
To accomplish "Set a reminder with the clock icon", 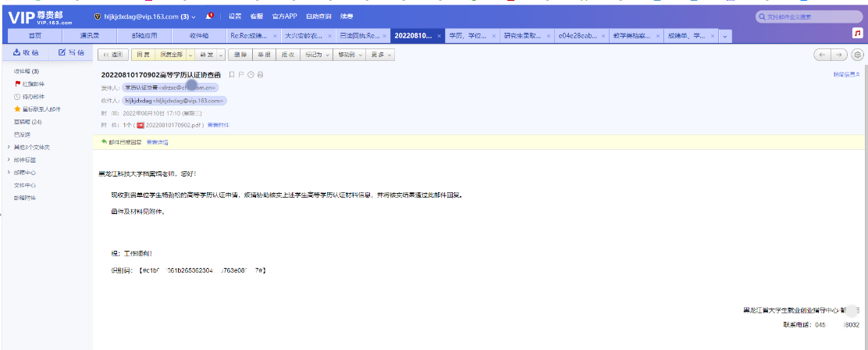I will coord(251,74).
